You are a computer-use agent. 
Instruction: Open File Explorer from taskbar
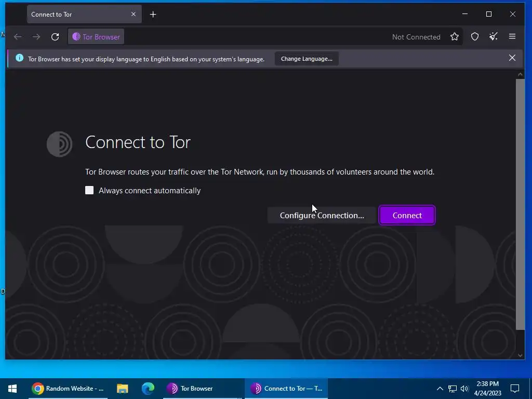[122, 389]
